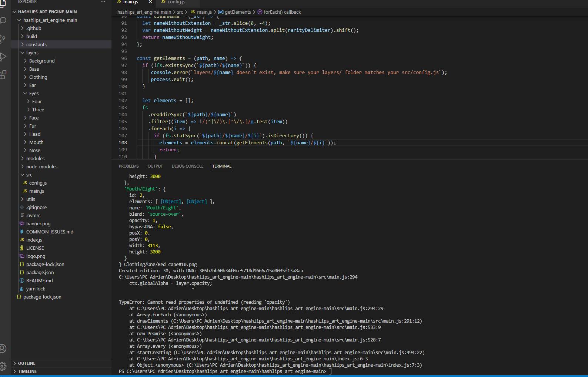This screenshot has height=377, width=588.
Task: Switch to the OUTPUT panel tab
Action: click(x=155, y=166)
